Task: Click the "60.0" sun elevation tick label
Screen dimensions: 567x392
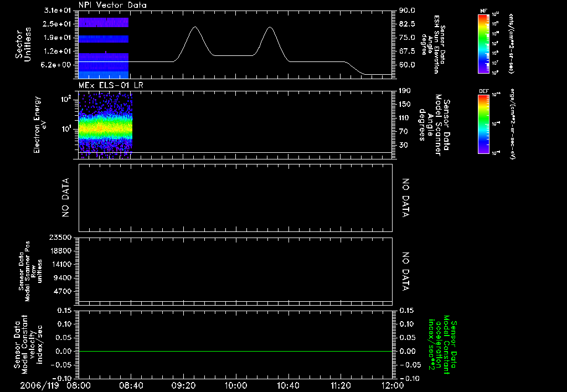Action: click(407, 65)
